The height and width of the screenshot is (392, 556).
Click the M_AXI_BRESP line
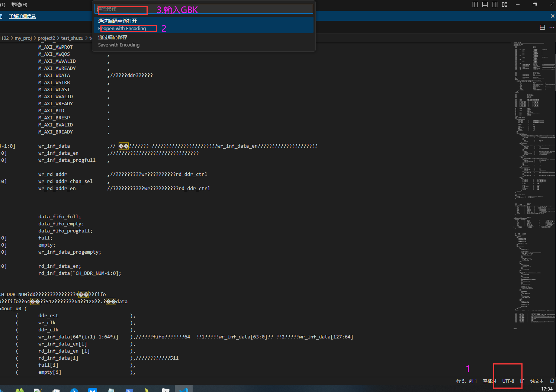pyautogui.click(x=54, y=118)
